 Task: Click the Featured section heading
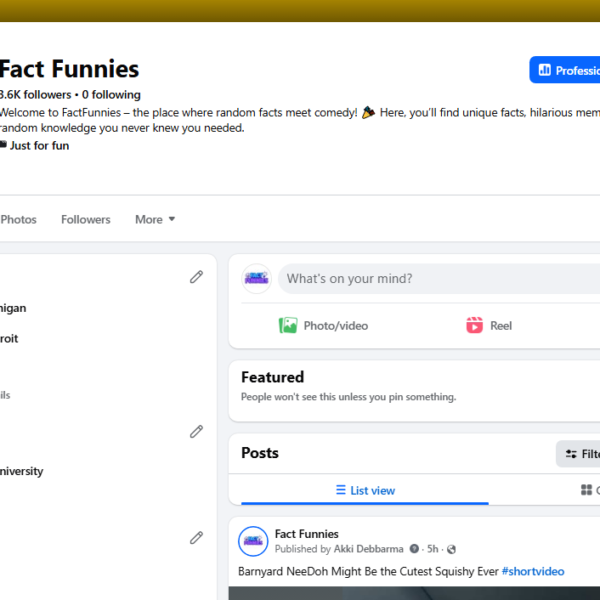(272, 377)
